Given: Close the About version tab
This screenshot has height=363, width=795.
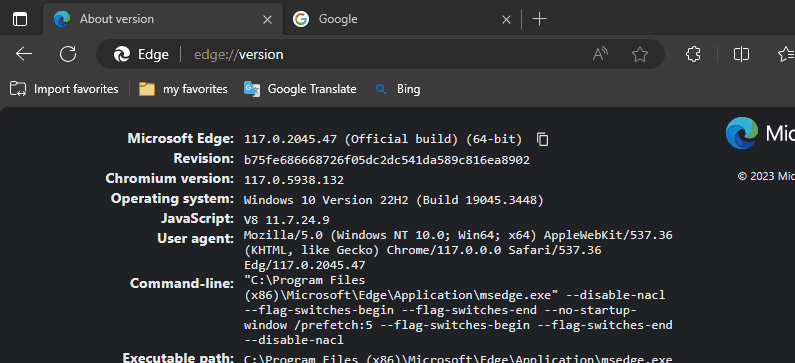Looking at the screenshot, I should 267,20.
